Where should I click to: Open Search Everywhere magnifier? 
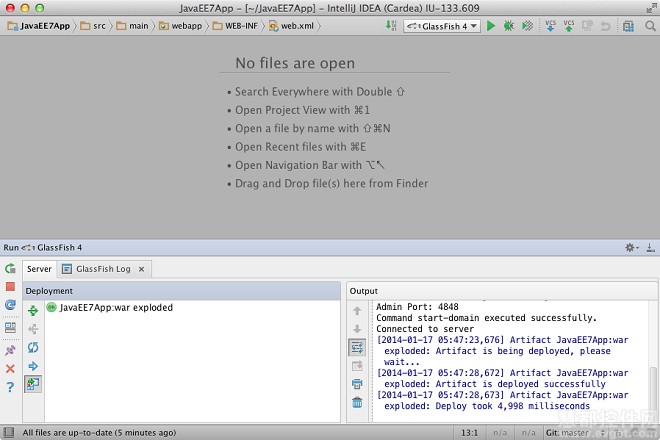click(650, 26)
